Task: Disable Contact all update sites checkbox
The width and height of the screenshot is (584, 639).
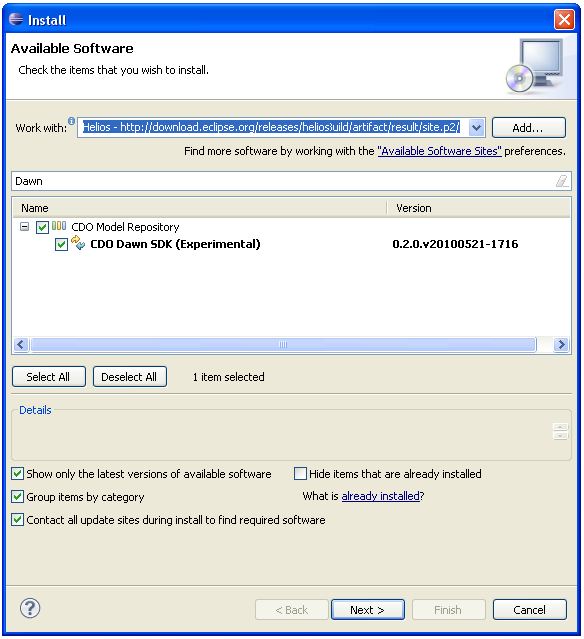Action: pos(18,520)
